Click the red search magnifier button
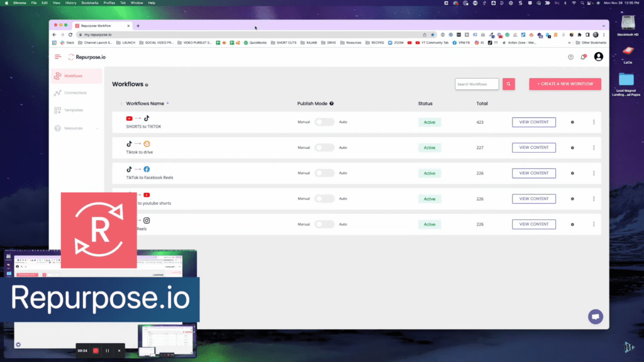 [508, 84]
